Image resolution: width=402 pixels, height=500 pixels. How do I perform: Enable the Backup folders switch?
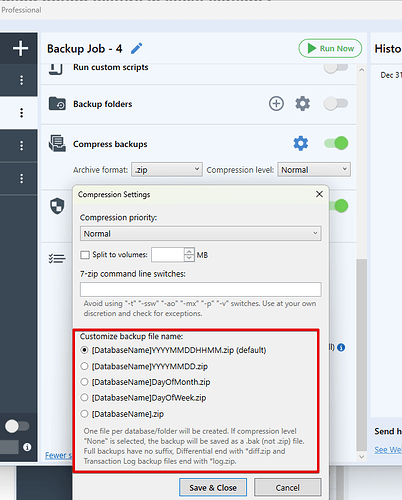click(x=336, y=104)
